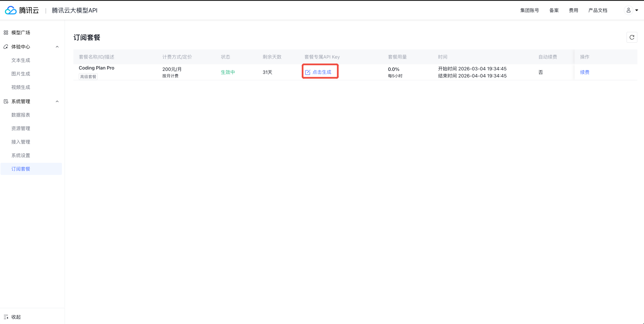
Task: Click the 收起 collapse sidebar icon
Action: point(6,317)
